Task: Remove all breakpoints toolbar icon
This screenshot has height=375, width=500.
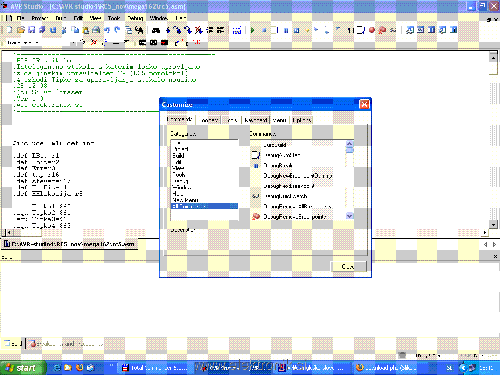Action: [382, 30]
